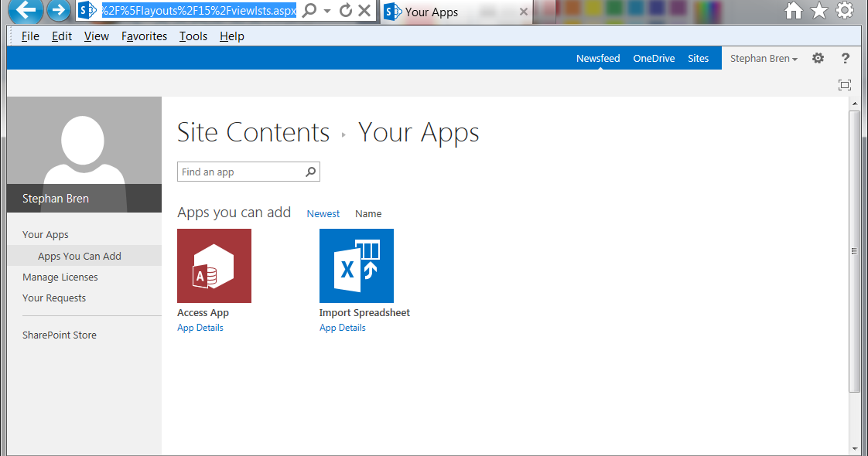868x456 pixels.
Task: Open the Edit menu
Action: [61, 36]
